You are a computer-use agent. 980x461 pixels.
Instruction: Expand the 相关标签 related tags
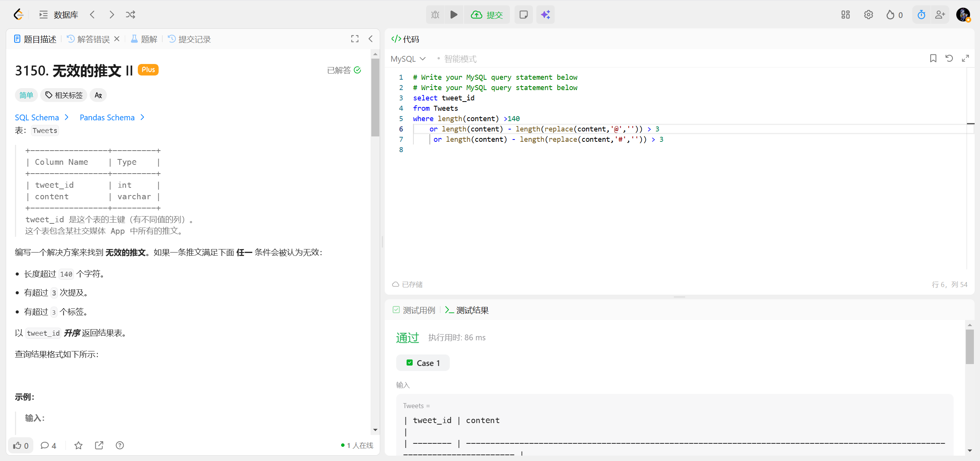point(64,95)
